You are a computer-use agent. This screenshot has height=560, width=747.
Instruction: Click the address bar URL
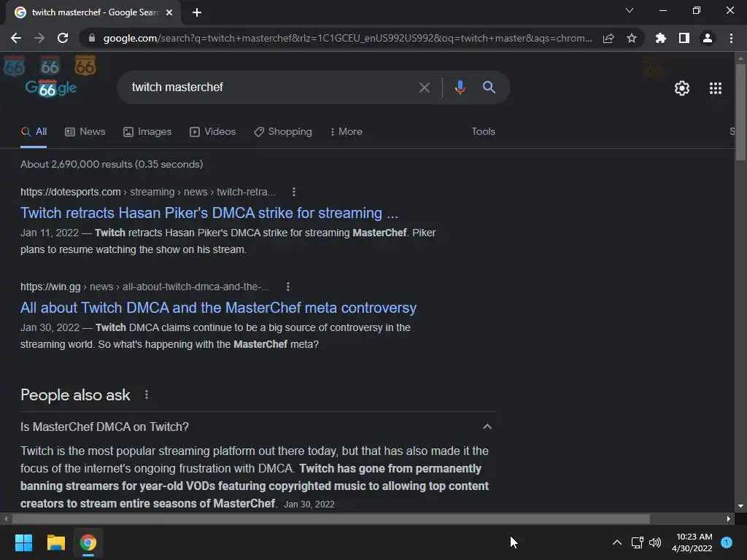(x=348, y=38)
